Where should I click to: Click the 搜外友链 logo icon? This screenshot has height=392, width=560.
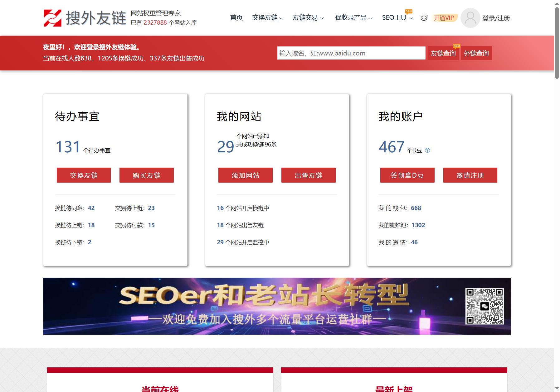click(52, 18)
